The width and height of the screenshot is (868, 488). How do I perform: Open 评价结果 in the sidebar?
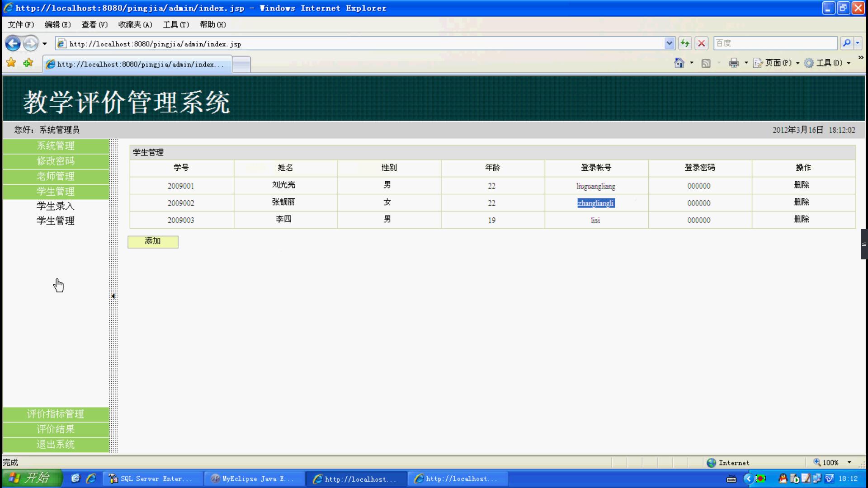pyautogui.click(x=56, y=429)
